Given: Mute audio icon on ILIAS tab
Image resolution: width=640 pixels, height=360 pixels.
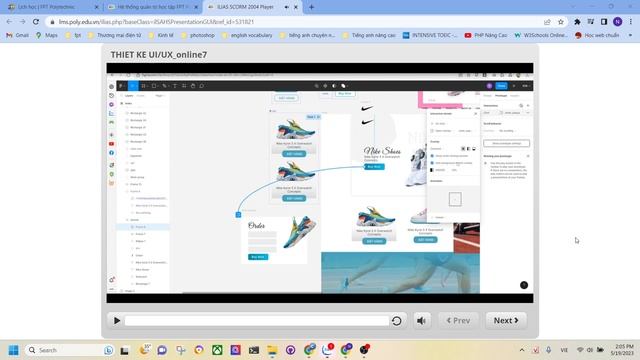Looking at the screenshot, I should (287, 7).
